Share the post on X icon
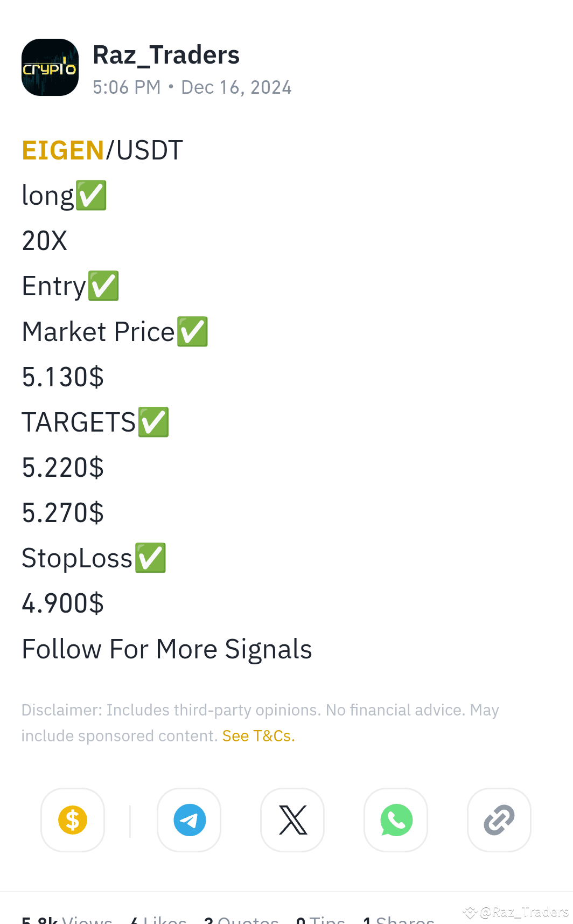573x924 pixels. [x=292, y=820]
